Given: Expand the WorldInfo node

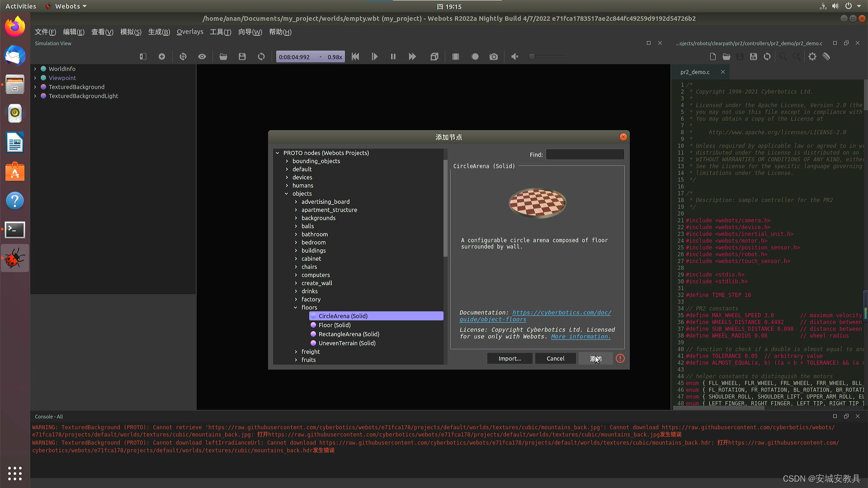Looking at the screenshot, I should 35,69.
